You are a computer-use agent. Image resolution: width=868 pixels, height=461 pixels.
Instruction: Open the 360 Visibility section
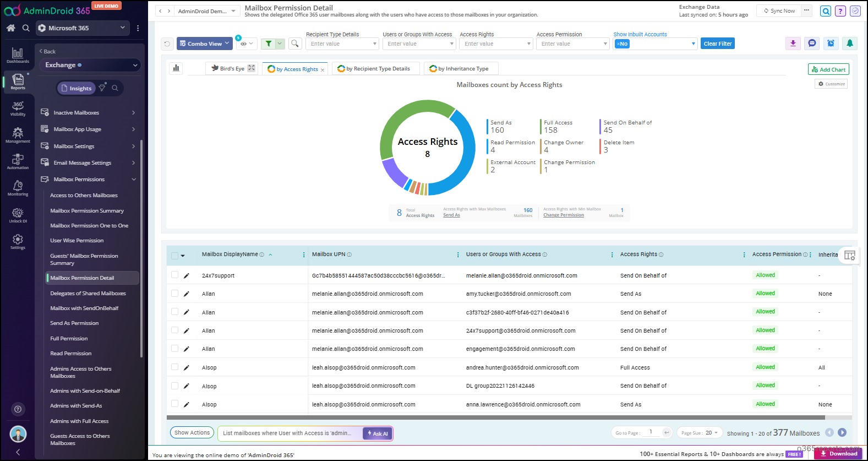tap(18, 109)
